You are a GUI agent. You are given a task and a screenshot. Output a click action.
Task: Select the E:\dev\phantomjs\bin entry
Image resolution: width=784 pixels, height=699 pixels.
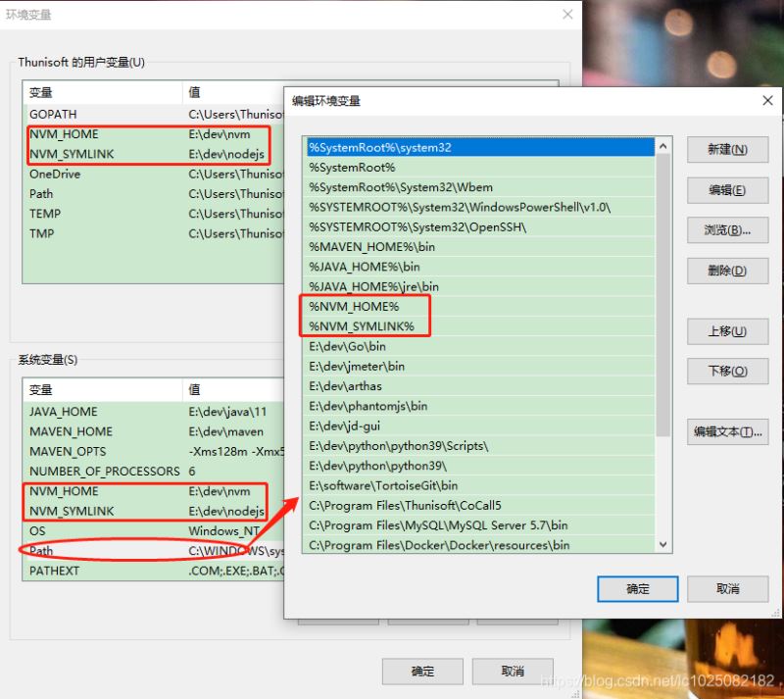pos(480,406)
